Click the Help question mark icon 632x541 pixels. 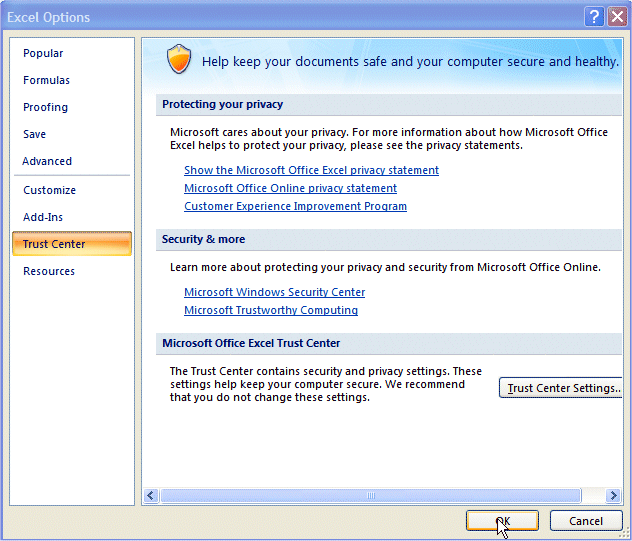(x=594, y=17)
